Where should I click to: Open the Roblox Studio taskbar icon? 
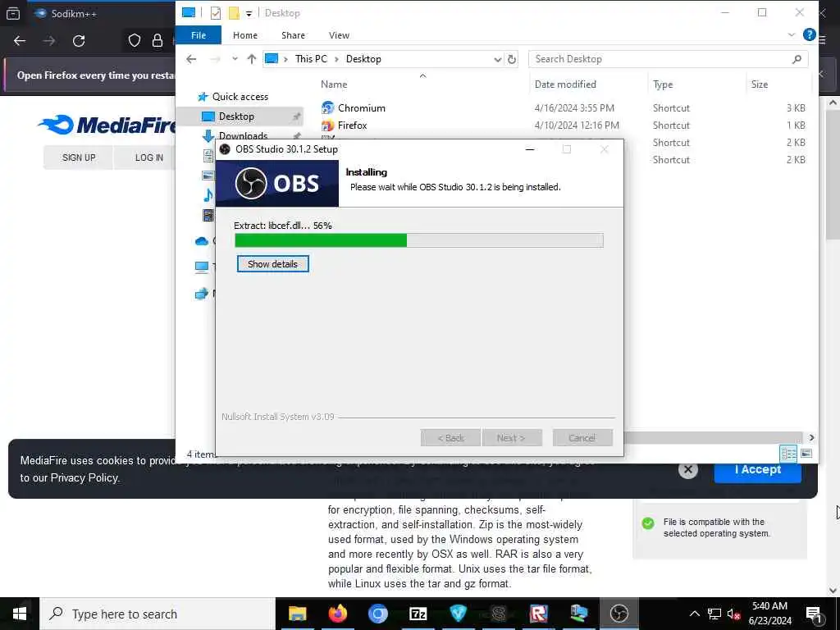[538, 614]
